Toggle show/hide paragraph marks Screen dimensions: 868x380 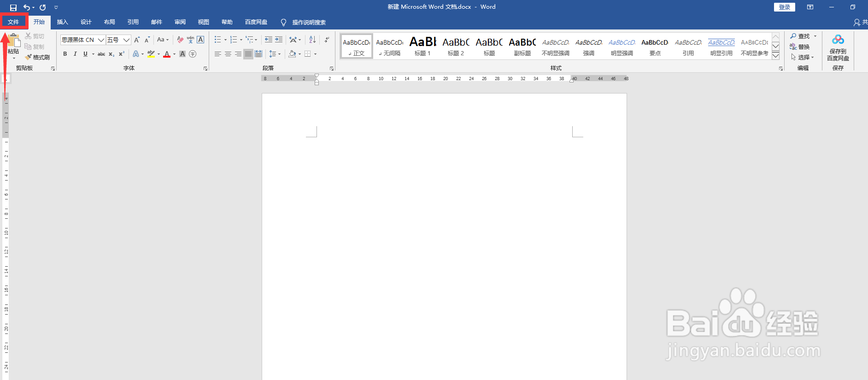coord(327,40)
